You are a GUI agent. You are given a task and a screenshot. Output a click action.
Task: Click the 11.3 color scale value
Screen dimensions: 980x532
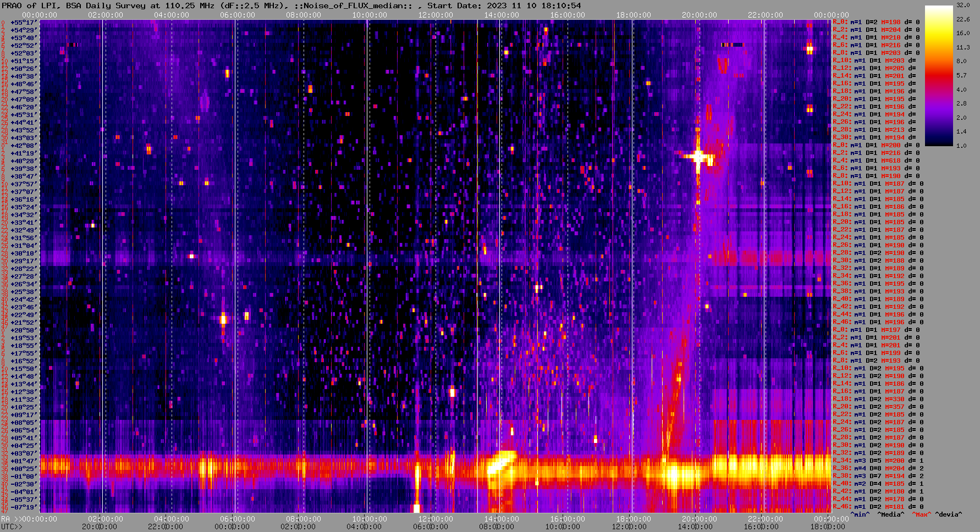pyautogui.click(x=963, y=47)
